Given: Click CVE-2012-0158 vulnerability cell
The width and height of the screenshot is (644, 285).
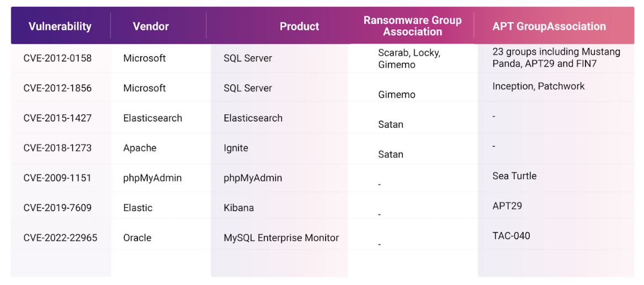Looking at the screenshot, I should point(57,58).
